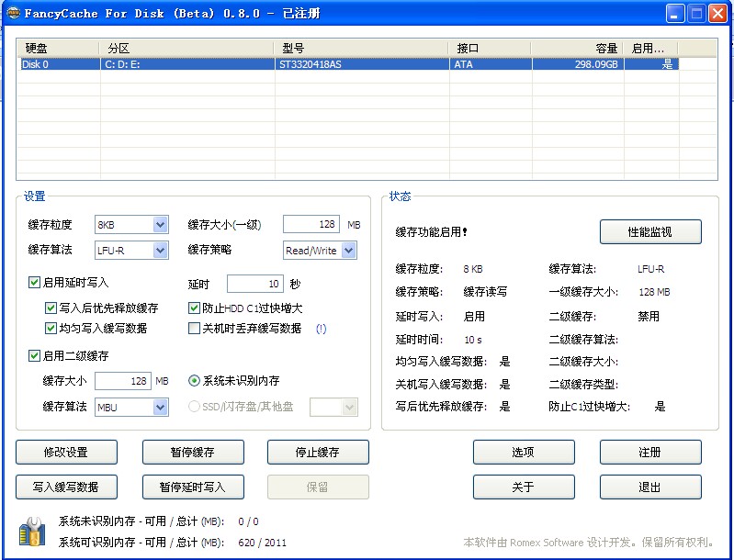This screenshot has width=734, height=560.
Task: Click the 硬盘 column header
Action: [58, 48]
